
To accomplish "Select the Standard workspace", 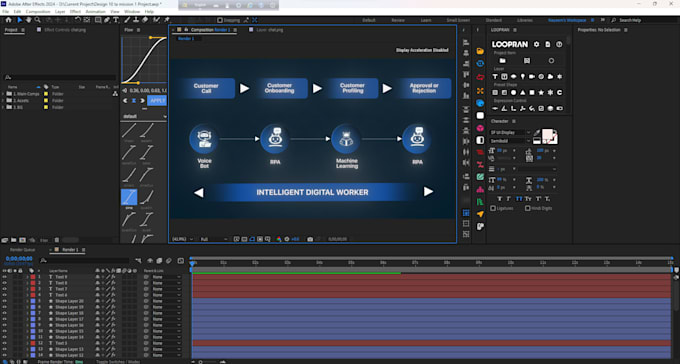I will coord(494,20).
